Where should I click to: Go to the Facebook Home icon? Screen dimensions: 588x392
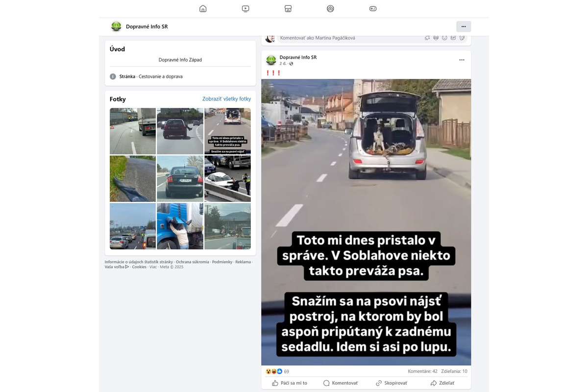[x=203, y=8]
